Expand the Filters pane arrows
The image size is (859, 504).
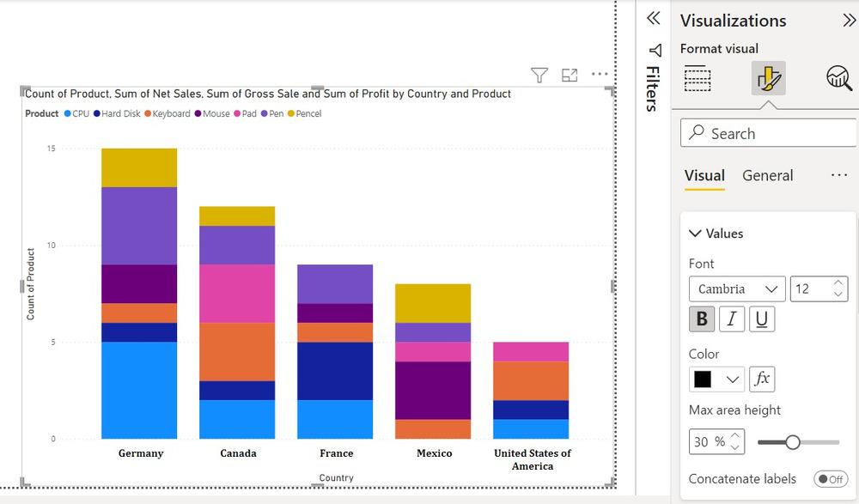653,18
